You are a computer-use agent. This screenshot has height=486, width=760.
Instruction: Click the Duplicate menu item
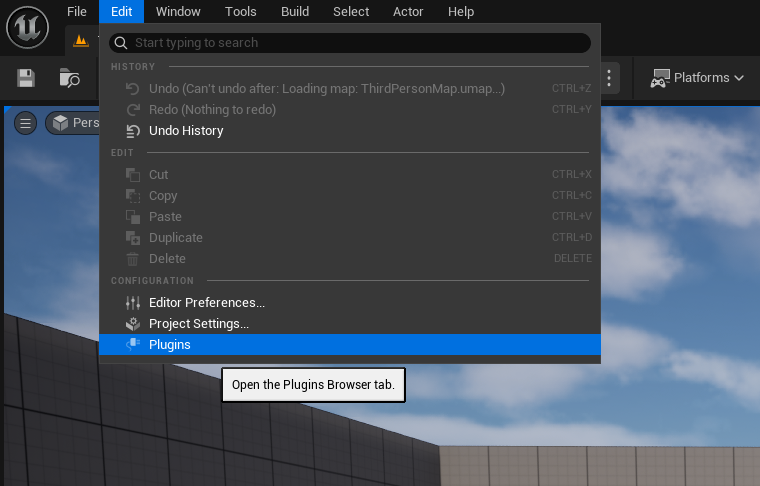(350, 237)
